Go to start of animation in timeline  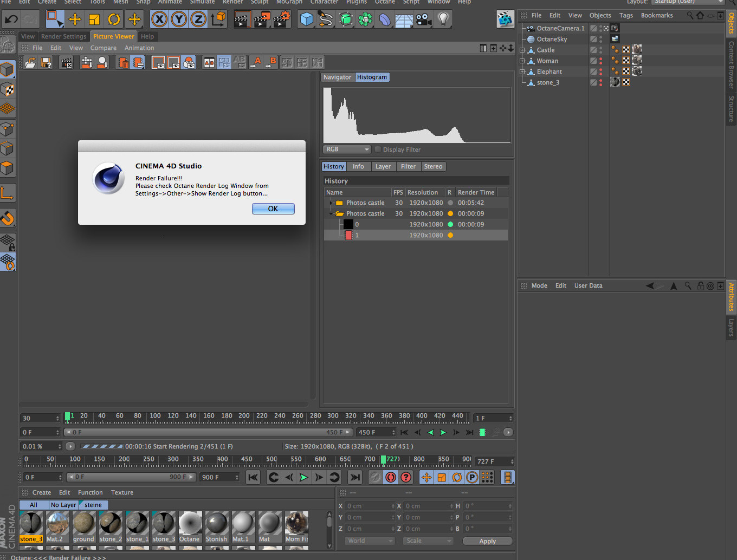point(253,477)
